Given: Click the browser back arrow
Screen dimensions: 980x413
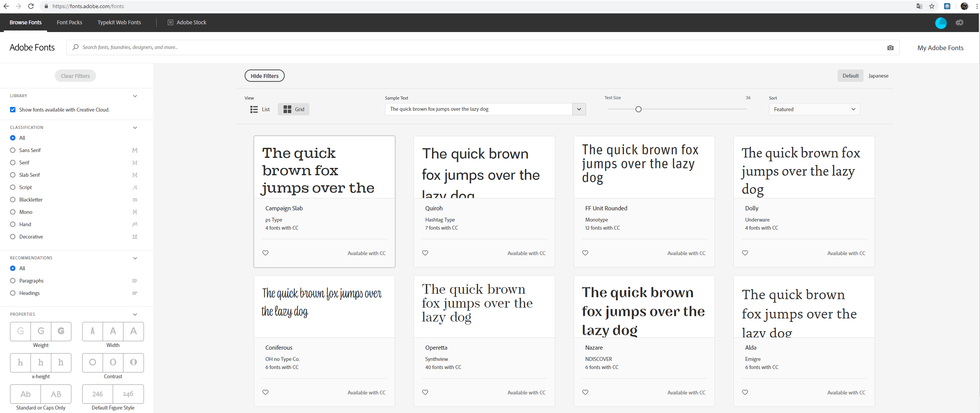Looking at the screenshot, I should tap(6, 6).
